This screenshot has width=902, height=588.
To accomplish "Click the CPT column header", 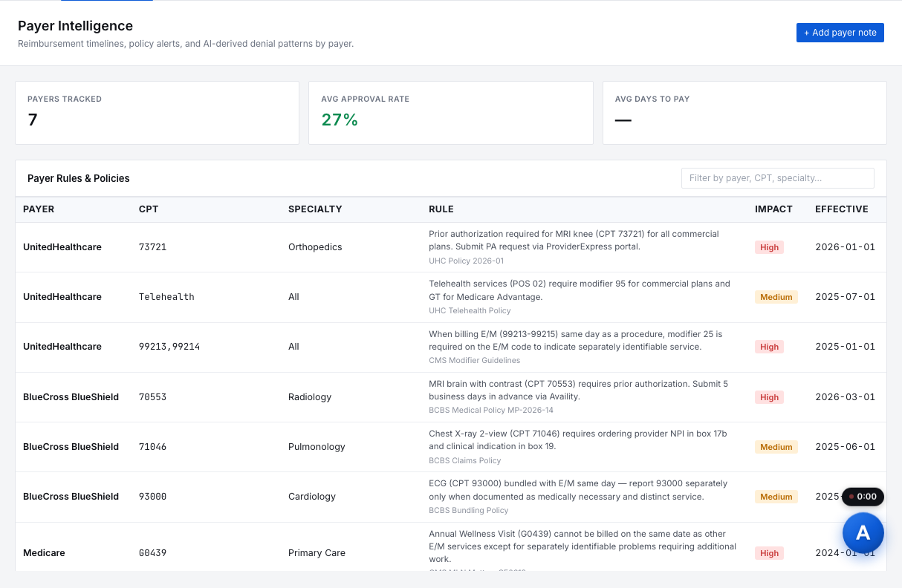I will [149, 209].
